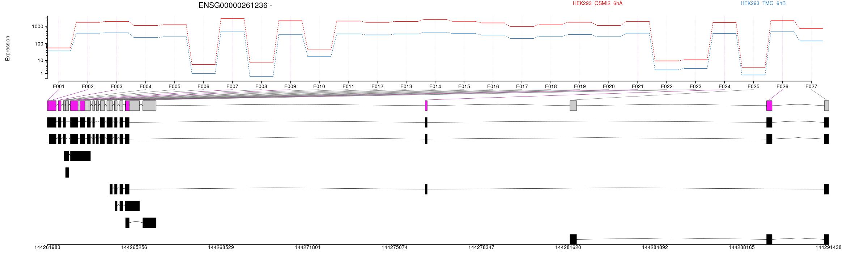Click the wide black exon of third transcript

click(x=80, y=156)
